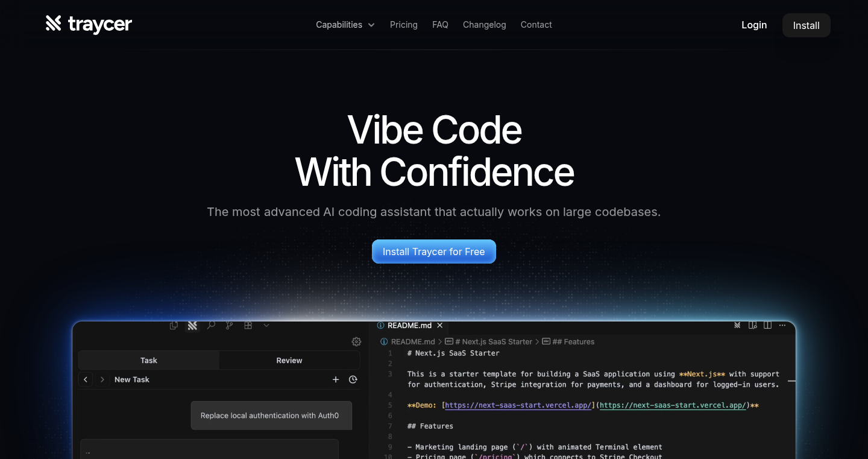Open the Explorer files icon in editor sidebar
The height and width of the screenshot is (459, 868).
pyautogui.click(x=174, y=325)
